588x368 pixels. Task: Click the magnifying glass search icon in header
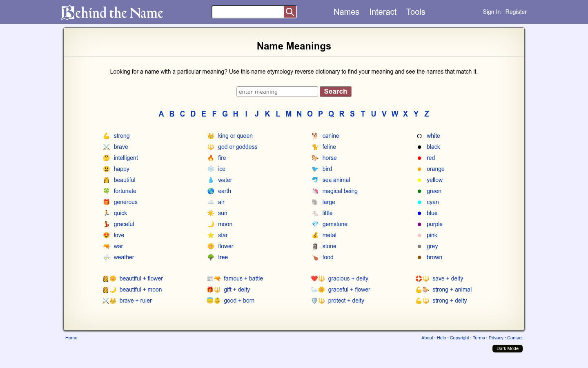[290, 12]
